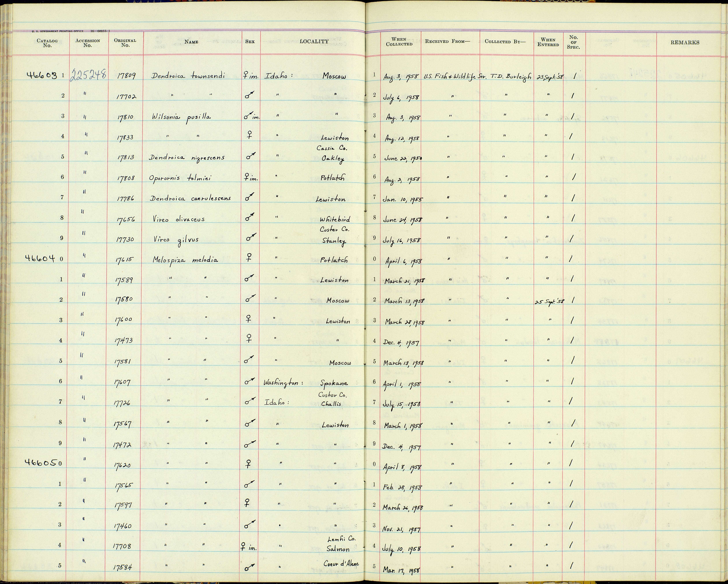The width and height of the screenshot is (728, 584).
Task: Click the entered date "25 Sept. '58"
Action: (549, 302)
